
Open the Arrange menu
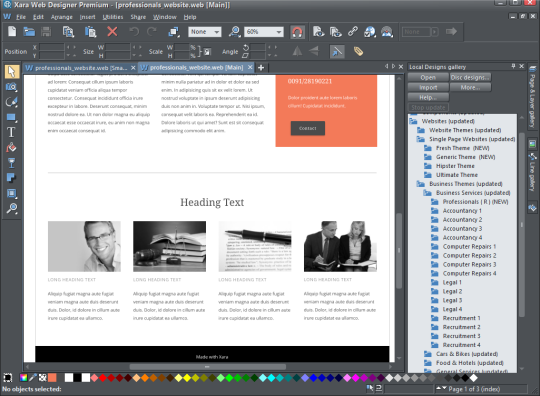[x=62, y=17]
